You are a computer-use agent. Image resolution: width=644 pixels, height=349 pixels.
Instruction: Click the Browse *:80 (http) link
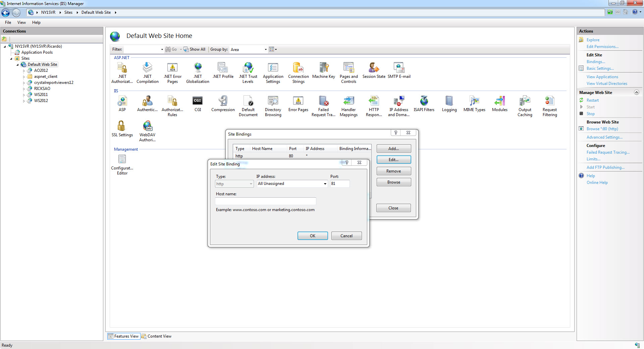[x=601, y=129]
